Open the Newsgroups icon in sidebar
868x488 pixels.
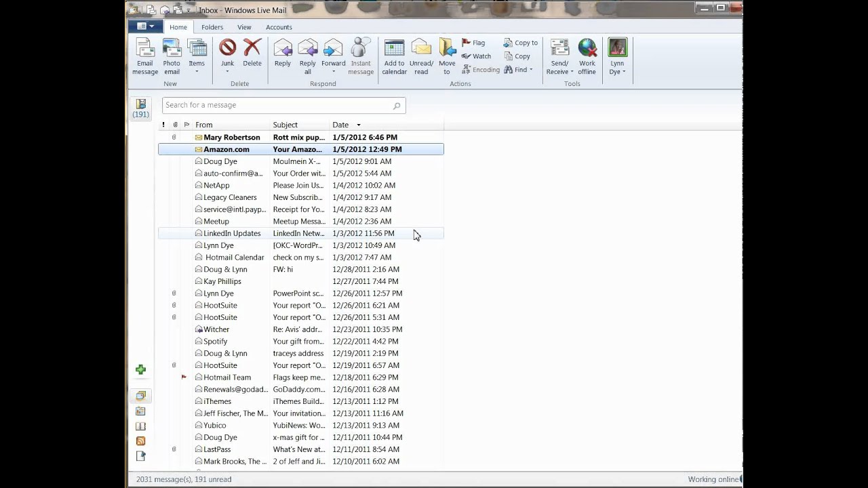point(140,456)
